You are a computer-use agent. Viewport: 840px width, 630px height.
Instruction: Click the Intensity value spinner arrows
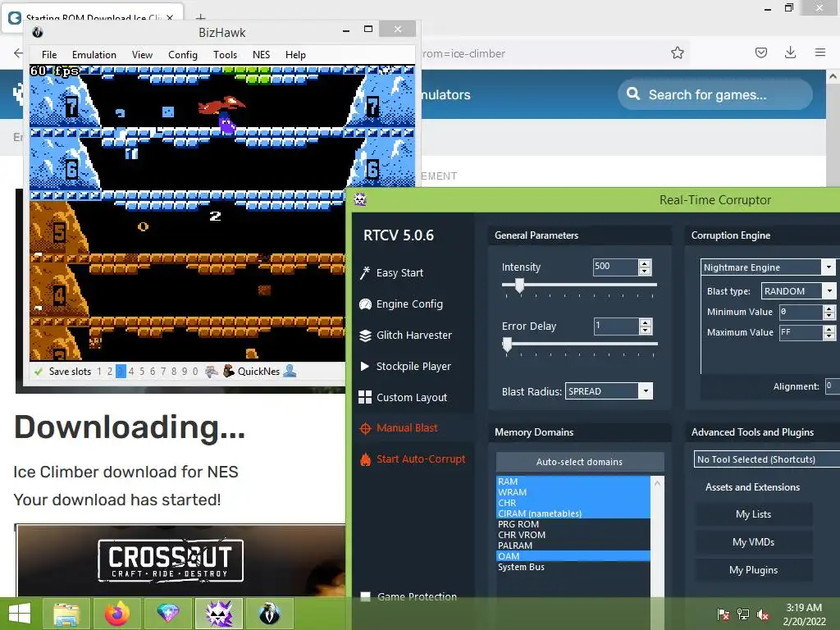[x=645, y=267]
